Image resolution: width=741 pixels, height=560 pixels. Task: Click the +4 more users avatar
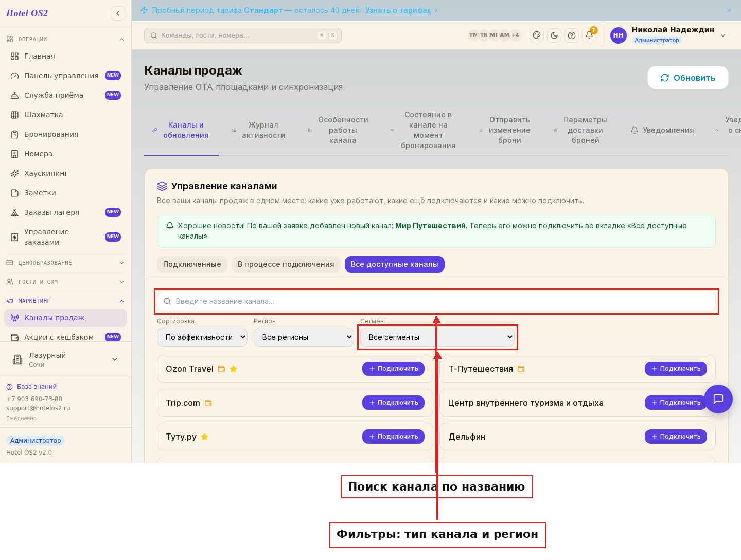pos(515,35)
